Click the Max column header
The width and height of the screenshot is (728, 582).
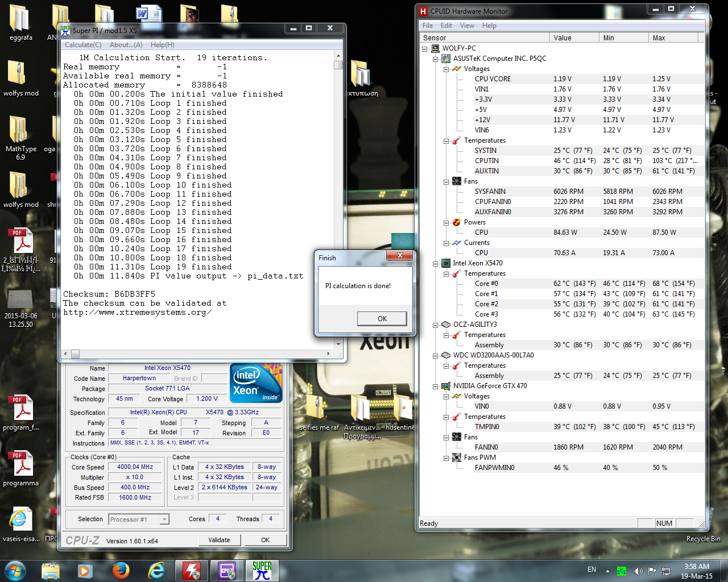coord(674,38)
